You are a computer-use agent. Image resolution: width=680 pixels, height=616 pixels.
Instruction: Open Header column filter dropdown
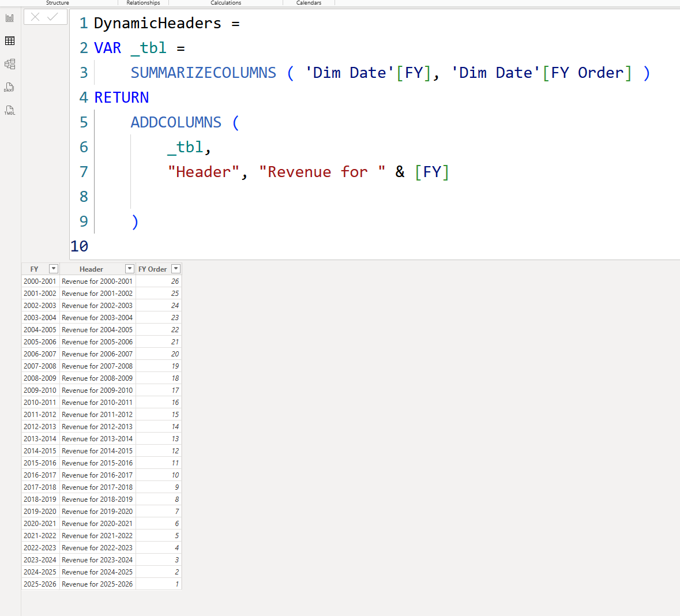click(x=130, y=269)
